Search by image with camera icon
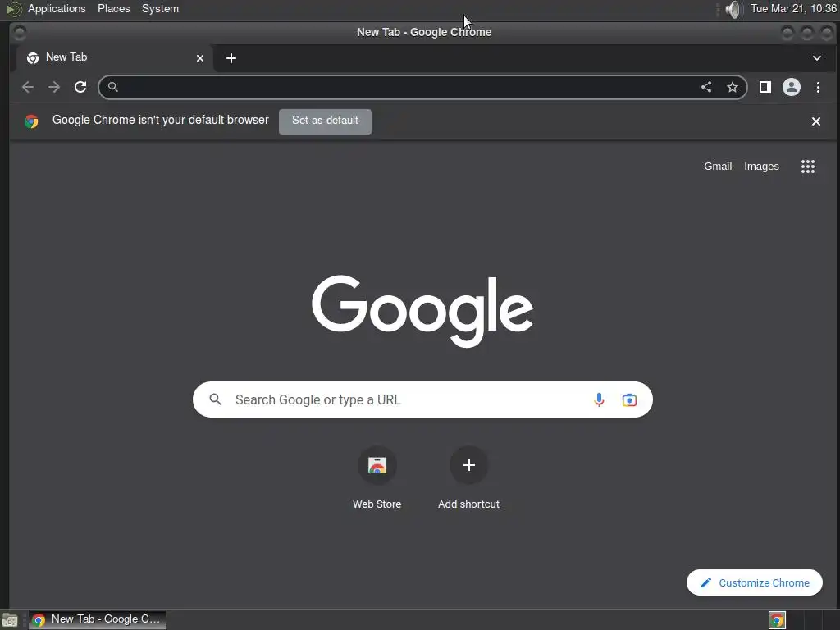The image size is (840, 630). (x=629, y=399)
